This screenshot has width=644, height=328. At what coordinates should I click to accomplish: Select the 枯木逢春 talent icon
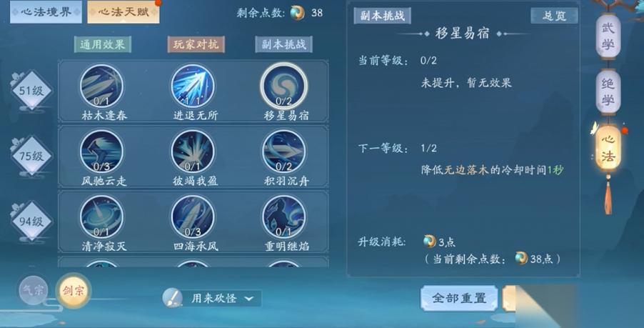[101, 86]
